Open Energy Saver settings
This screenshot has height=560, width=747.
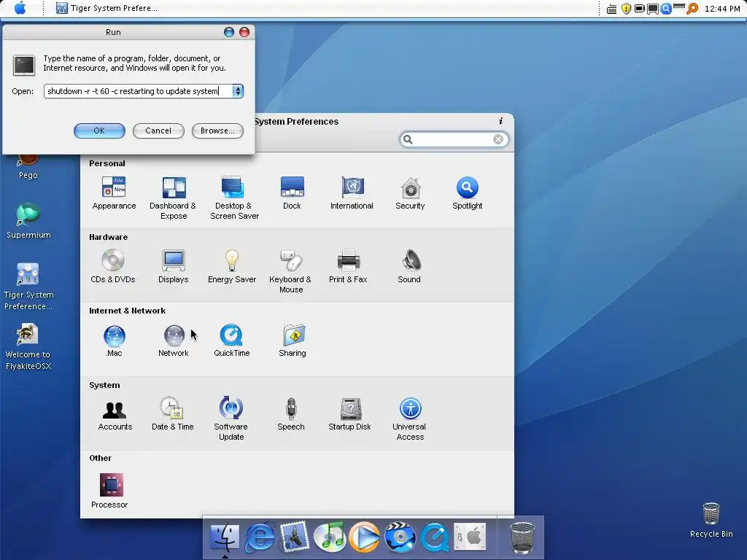coord(232,267)
